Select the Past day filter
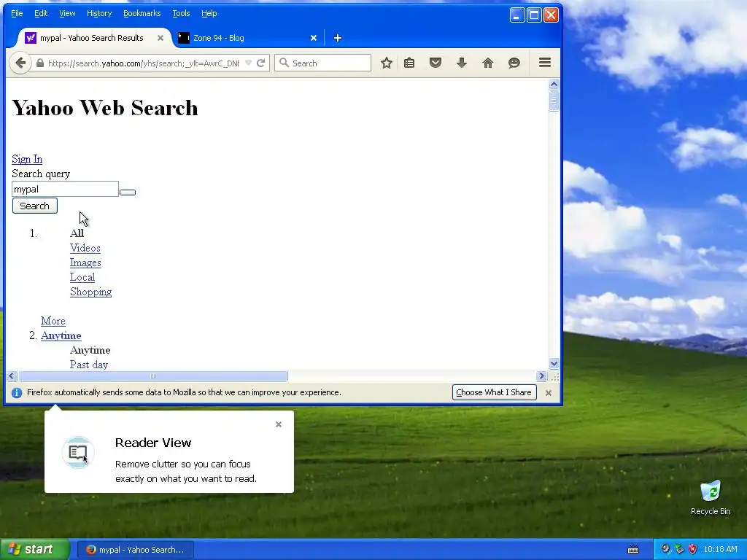This screenshot has width=747, height=560. click(x=89, y=365)
